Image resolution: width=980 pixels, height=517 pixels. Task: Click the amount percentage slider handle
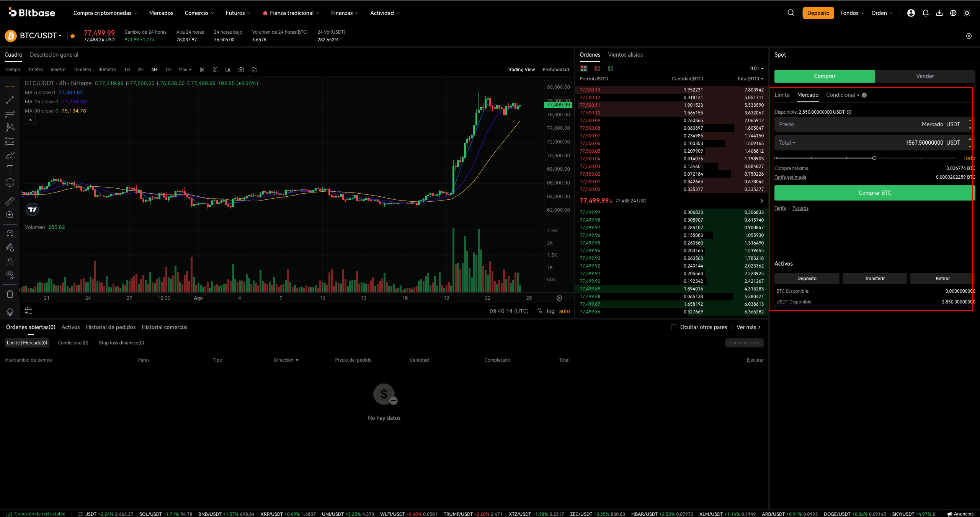[x=874, y=158]
